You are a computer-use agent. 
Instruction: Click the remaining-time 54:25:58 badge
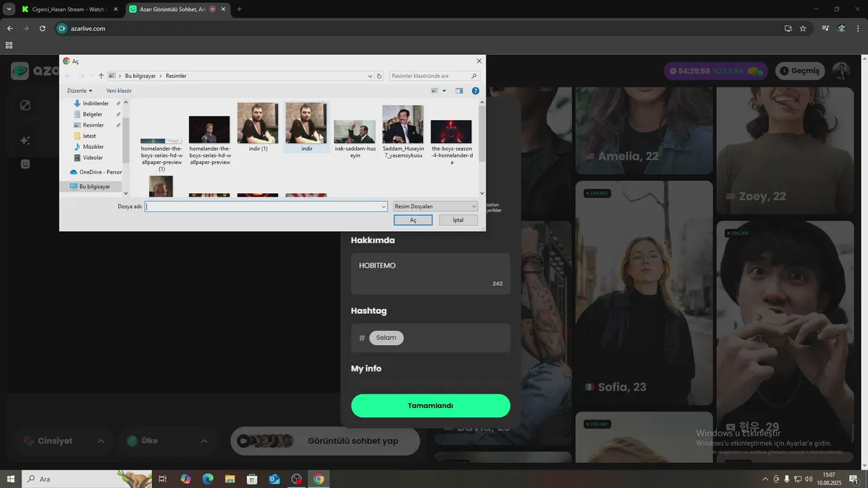[715, 70]
